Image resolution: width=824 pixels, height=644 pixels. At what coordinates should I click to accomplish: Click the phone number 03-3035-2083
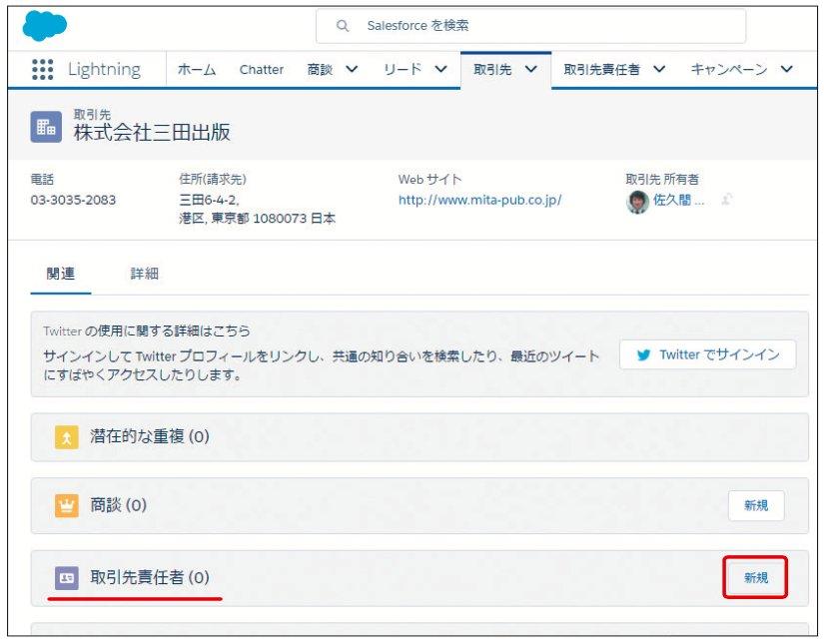[73, 200]
